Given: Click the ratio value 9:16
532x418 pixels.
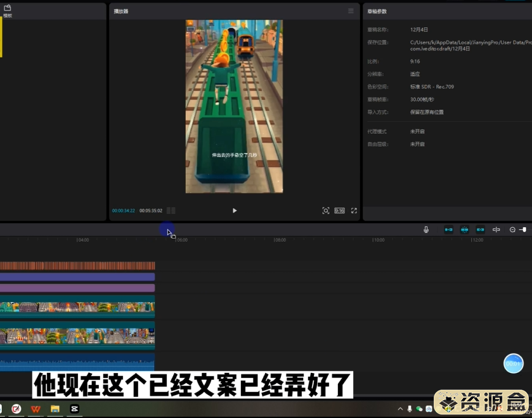Looking at the screenshot, I should (415, 62).
